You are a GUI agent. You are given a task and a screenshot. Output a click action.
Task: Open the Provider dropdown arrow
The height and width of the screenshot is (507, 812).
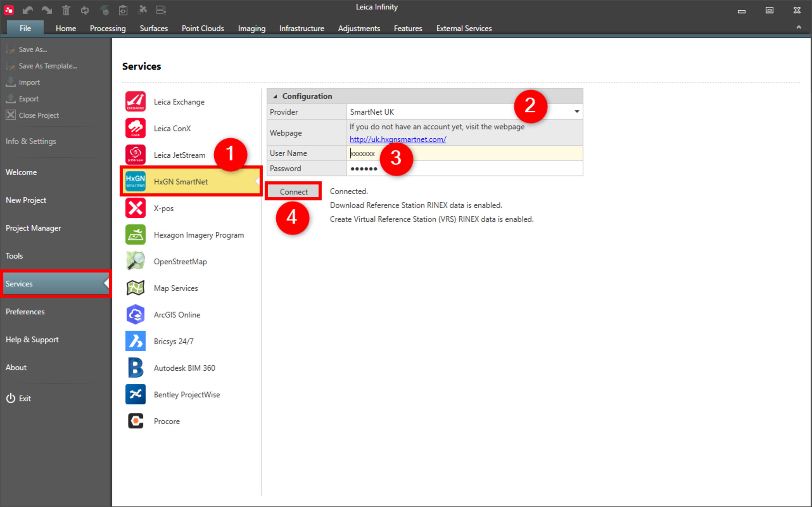click(x=577, y=112)
